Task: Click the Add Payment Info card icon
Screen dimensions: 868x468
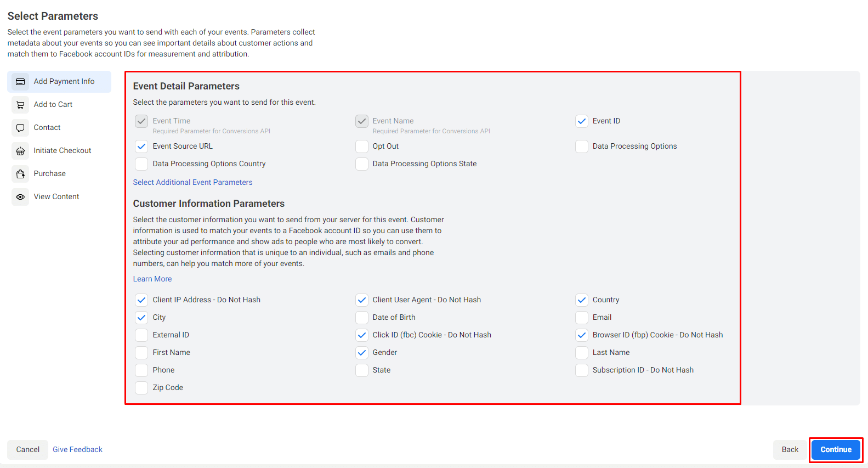Action: point(20,82)
